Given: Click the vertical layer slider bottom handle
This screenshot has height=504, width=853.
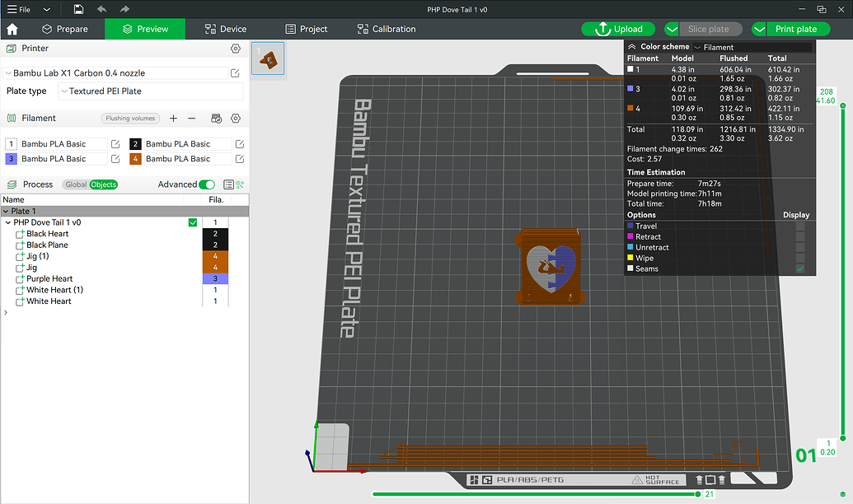Looking at the screenshot, I should pyautogui.click(x=842, y=437).
